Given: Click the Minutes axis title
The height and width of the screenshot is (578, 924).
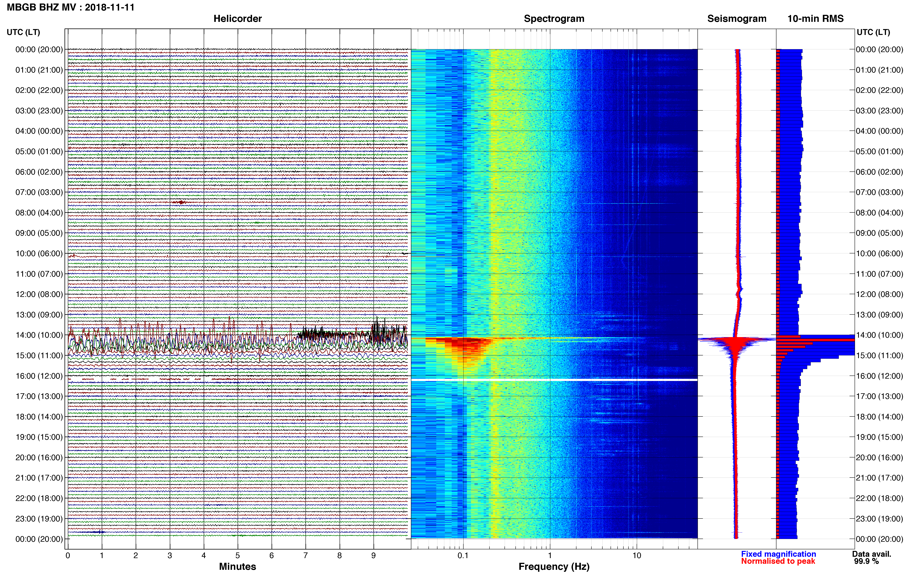Looking at the screenshot, I should coord(237,566).
